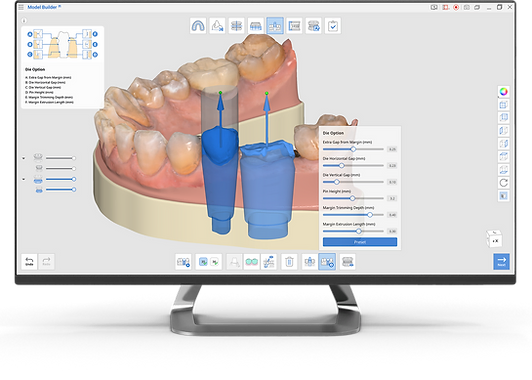Click the blue Preset button
The image size is (532, 380).
pos(360,242)
